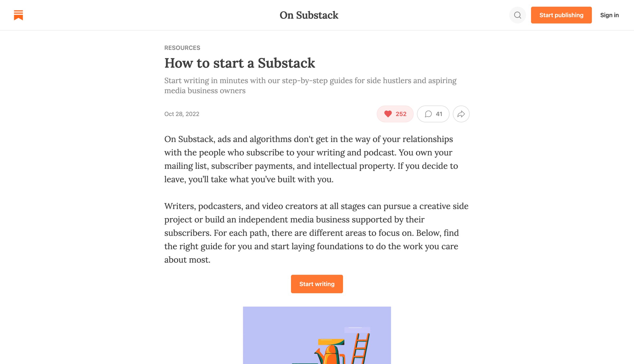Click the Sign in link
The height and width of the screenshot is (364, 634).
pos(609,15)
